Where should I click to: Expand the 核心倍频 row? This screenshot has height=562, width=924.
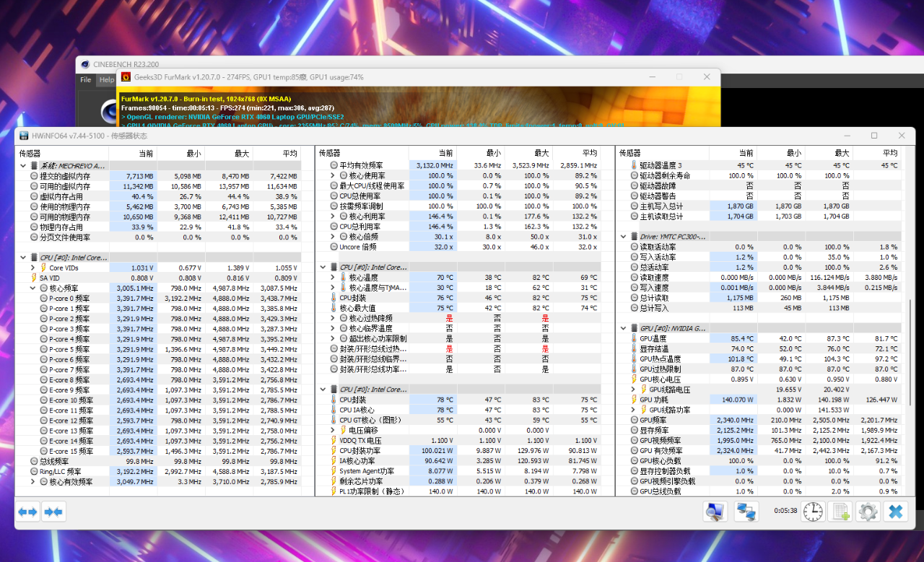point(333,237)
